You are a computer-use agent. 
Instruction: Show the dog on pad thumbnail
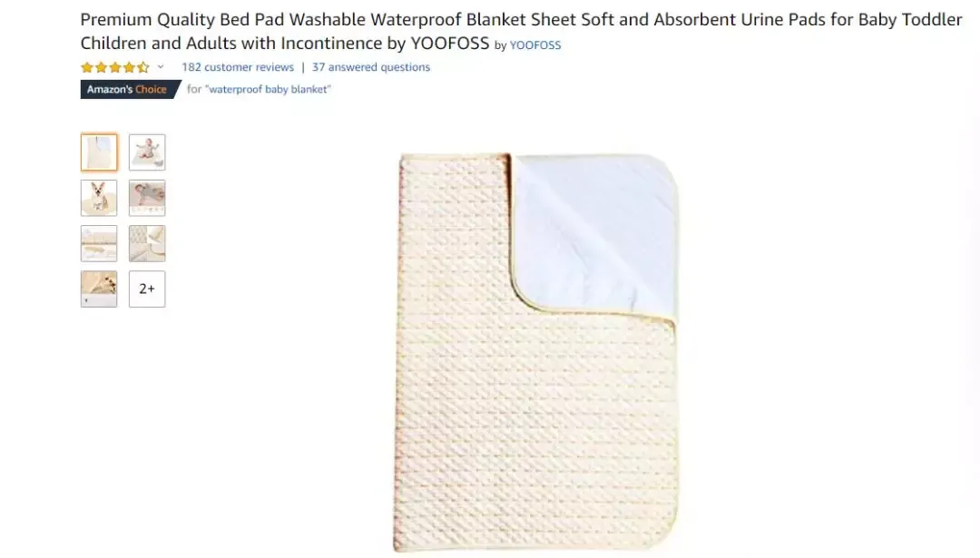coord(99,198)
